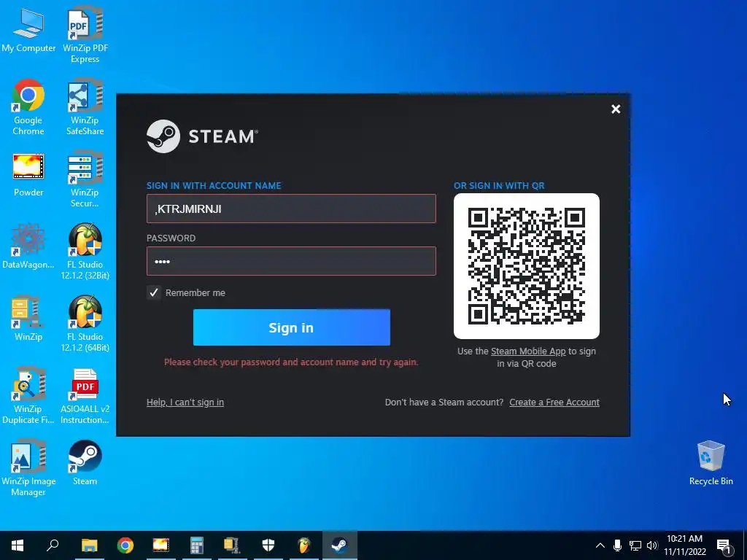Launch Google Chrome desktop shortcut

(x=28, y=107)
